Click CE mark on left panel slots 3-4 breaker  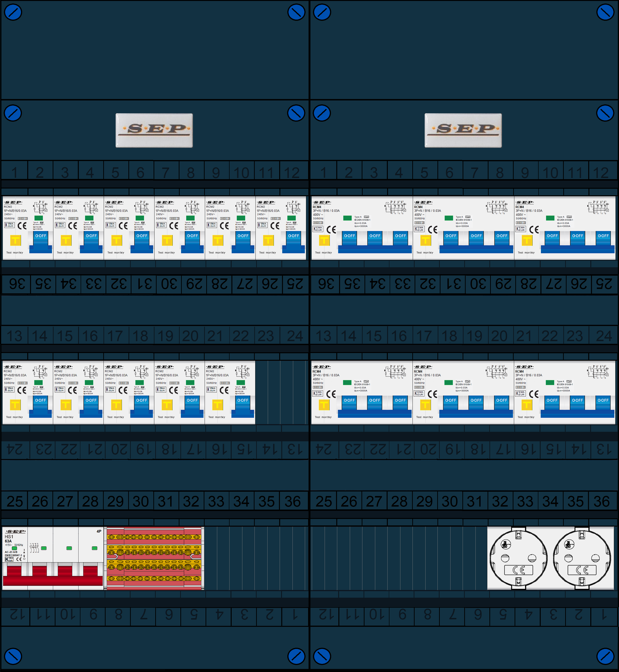73,226
